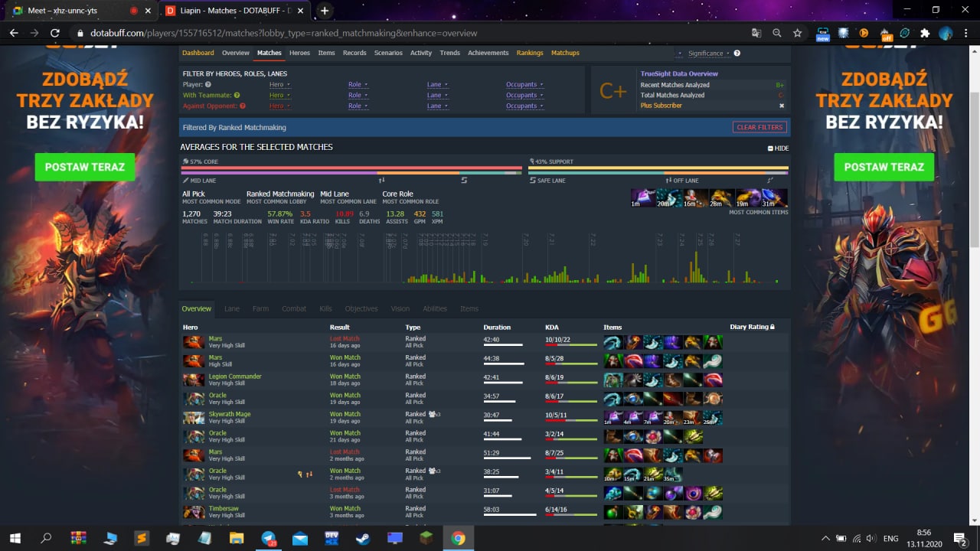
Task: Collapse averages section with HIDE toggle
Action: tap(778, 148)
